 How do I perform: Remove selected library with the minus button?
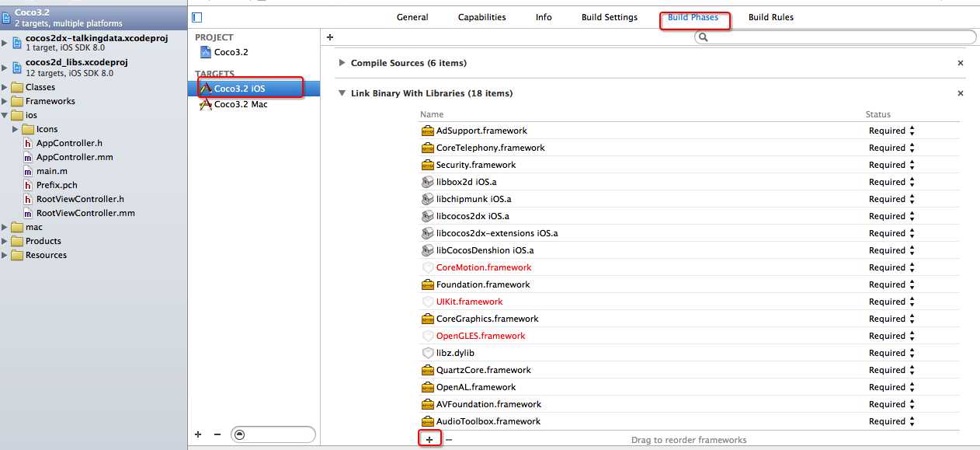click(x=449, y=439)
